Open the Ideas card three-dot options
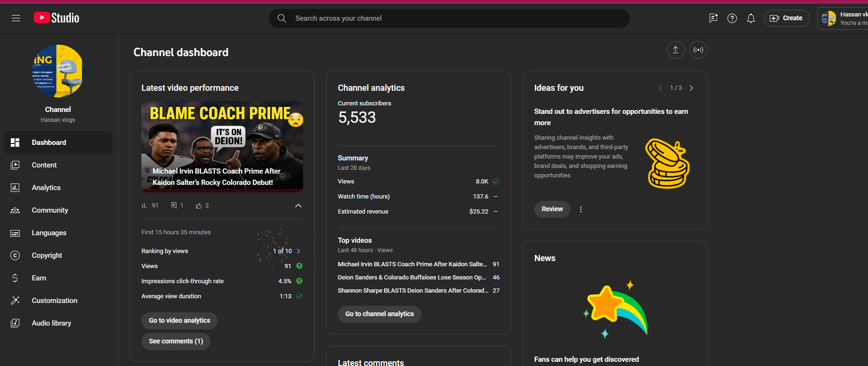This screenshot has height=366, width=868. [x=581, y=209]
